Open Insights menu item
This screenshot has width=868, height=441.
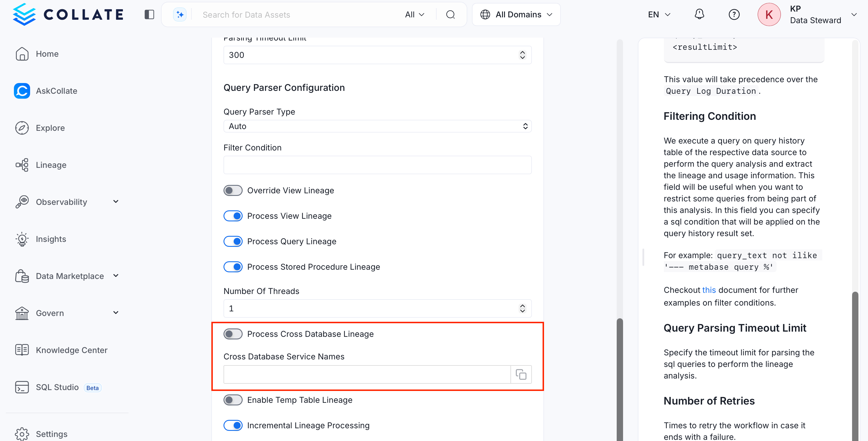51,239
